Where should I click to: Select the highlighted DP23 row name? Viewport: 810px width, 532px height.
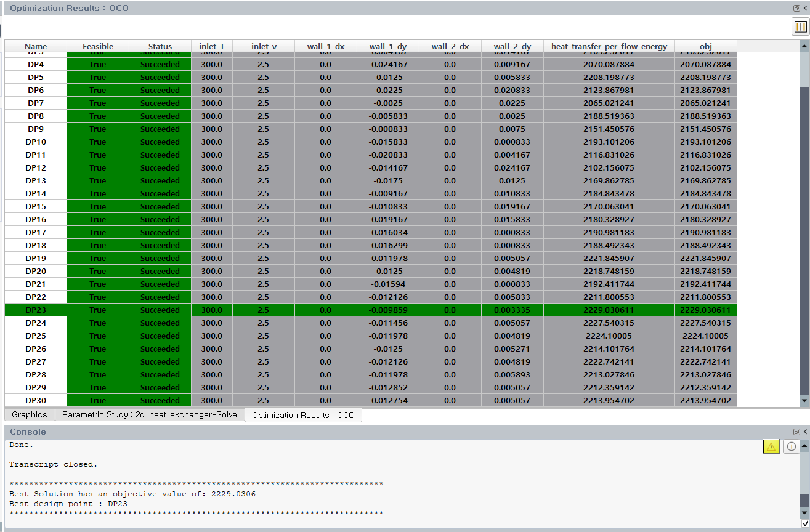click(36, 310)
